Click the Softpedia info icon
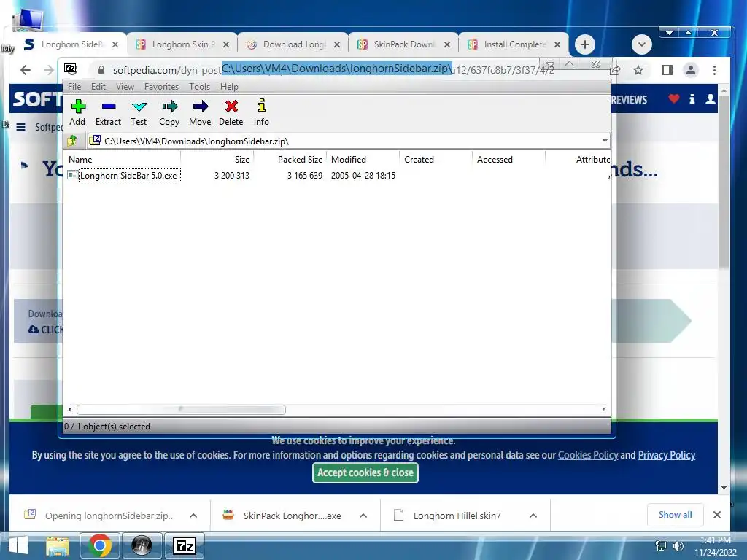The image size is (747, 560). click(x=692, y=98)
